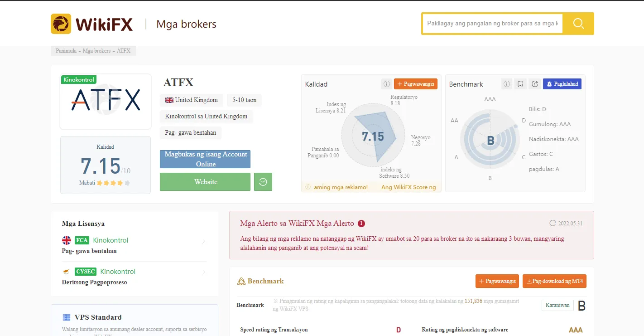
Task: Click Pagwawangis in the Benchmark section
Action: pyautogui.click(x=497, y=281)
